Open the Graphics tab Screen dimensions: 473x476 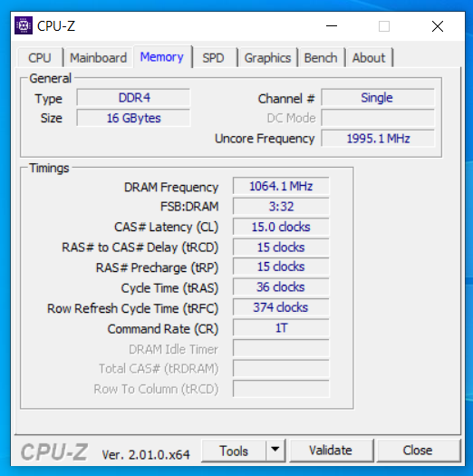pyautogui.click(x=267, y=58)
